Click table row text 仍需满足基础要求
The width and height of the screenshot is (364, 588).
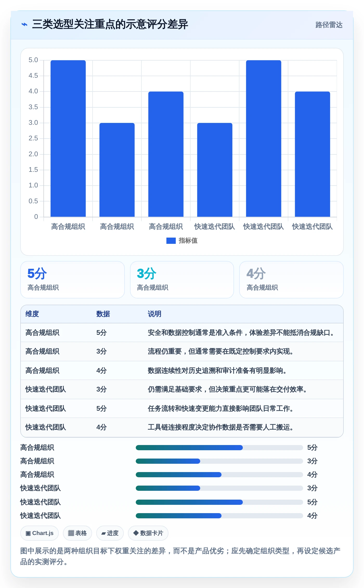pyautogui.click(x=175, y=389)
